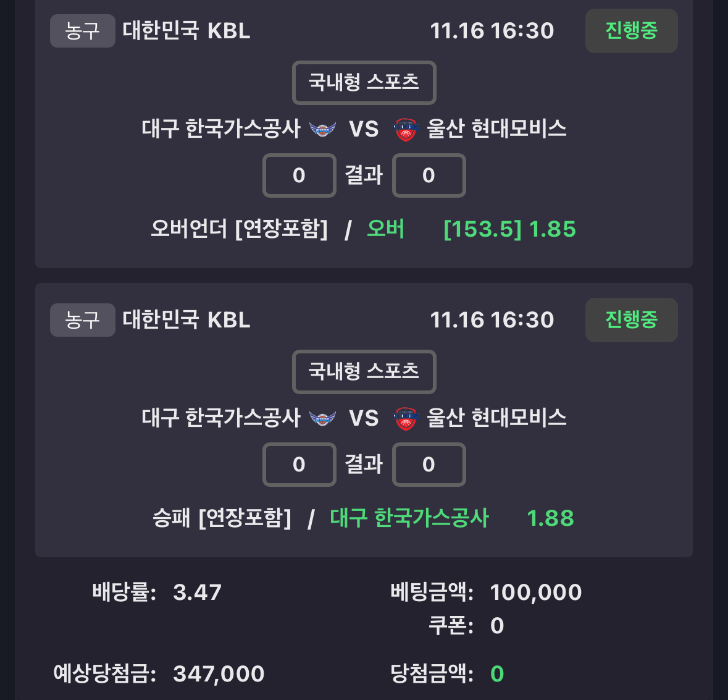Click 울산 현대모비스 score box in 오버언더 bet
The height and width of the screenshot is (700, 728).
click(429, 175)
